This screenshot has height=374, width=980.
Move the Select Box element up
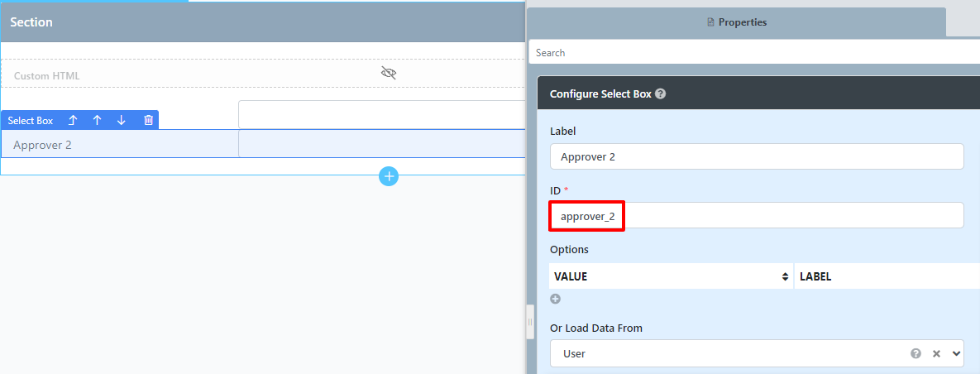(97, 120)
